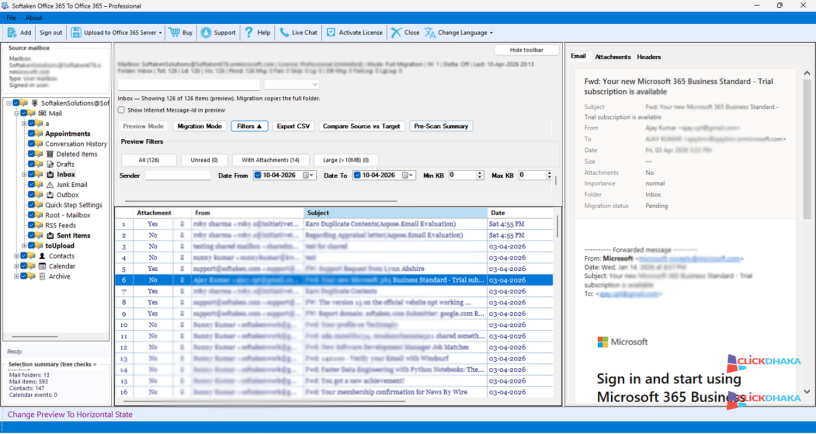
Task: Click the Calendar icon in folder tree
Action: 42,266
